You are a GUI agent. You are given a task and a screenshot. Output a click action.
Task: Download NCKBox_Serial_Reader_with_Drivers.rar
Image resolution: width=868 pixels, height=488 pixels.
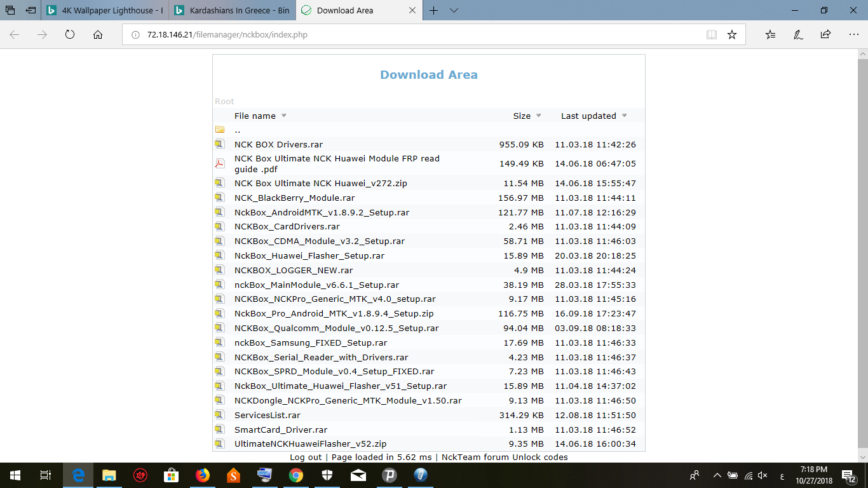(x=322, y=357)
